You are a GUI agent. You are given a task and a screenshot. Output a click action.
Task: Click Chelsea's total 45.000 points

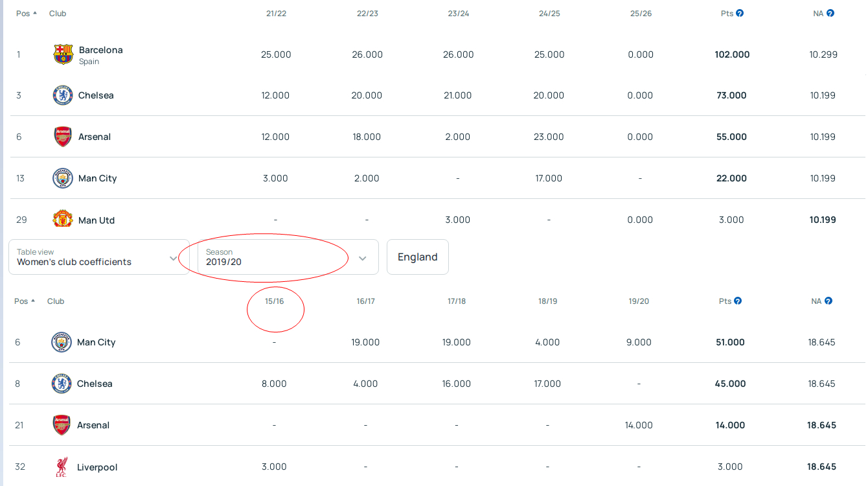730,384
